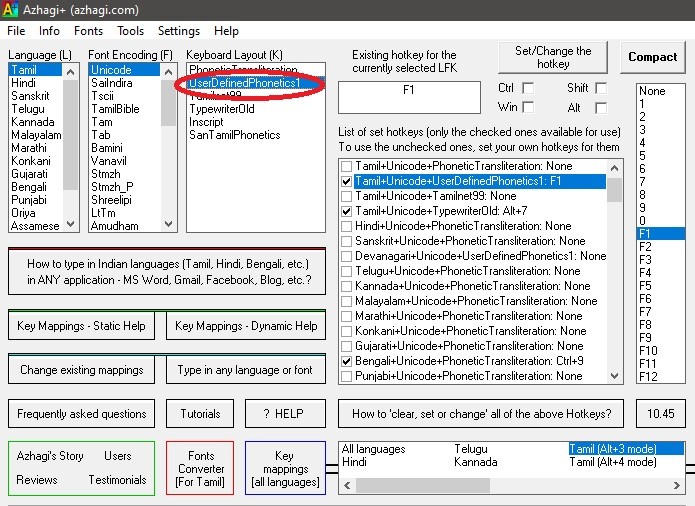Uncheck Bengali+Unicode+PhoneticTransliteration Ctrl+9 checkbox
Viewport: 695px width, 506px height.
coord(347,361)
